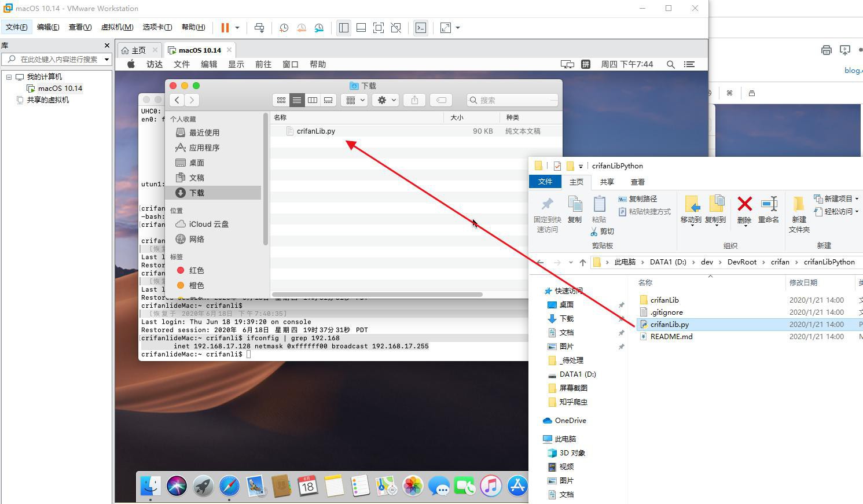Open the library search dropdown arrow

pyautogui.click(x=107, y=59)
